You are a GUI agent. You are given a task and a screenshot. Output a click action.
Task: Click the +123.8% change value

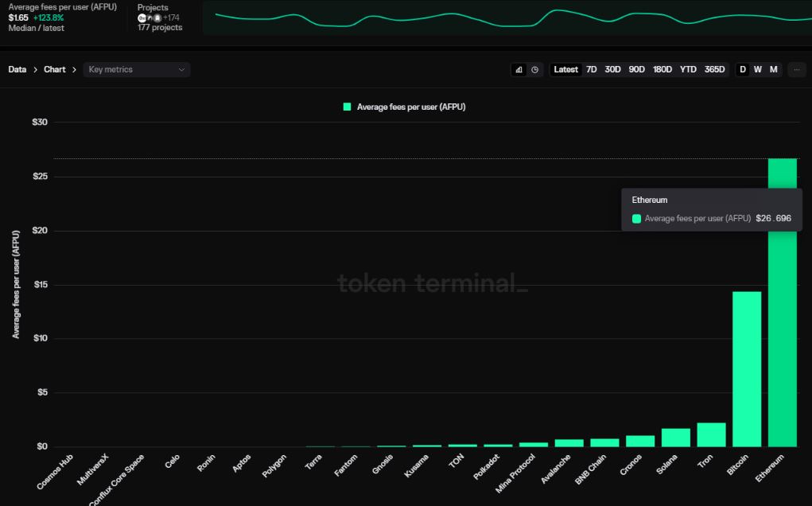tap(49, 18)
